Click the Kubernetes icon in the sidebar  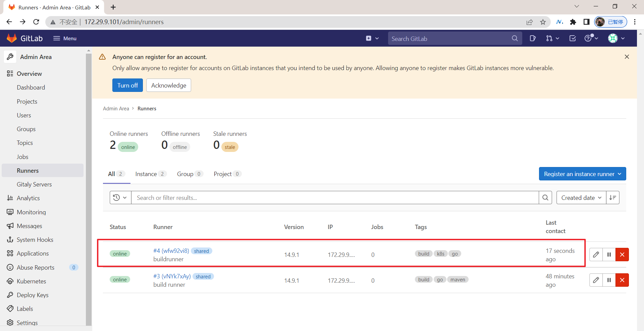[x=10, y=281]
